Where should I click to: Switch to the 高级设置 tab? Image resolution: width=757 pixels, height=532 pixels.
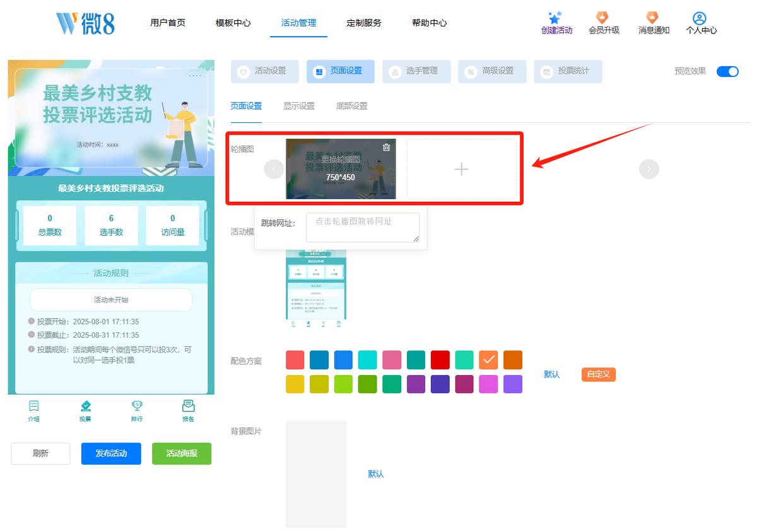point(492,71)
